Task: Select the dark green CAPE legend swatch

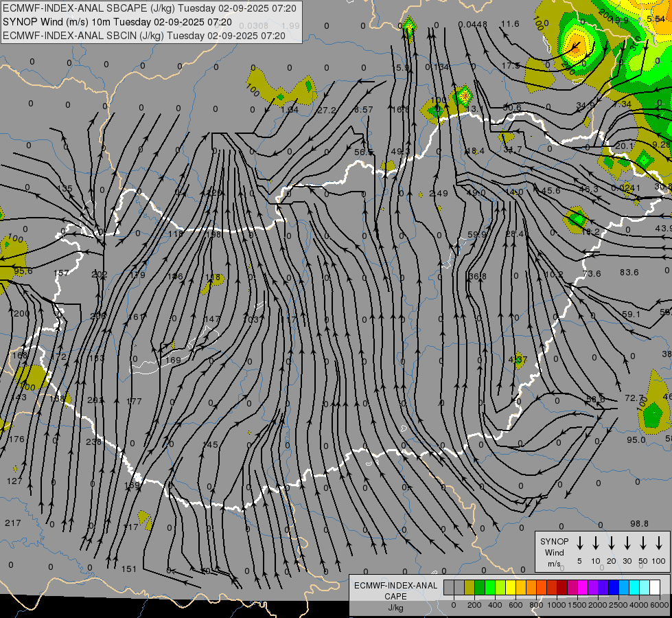Action: coord(480,588)
